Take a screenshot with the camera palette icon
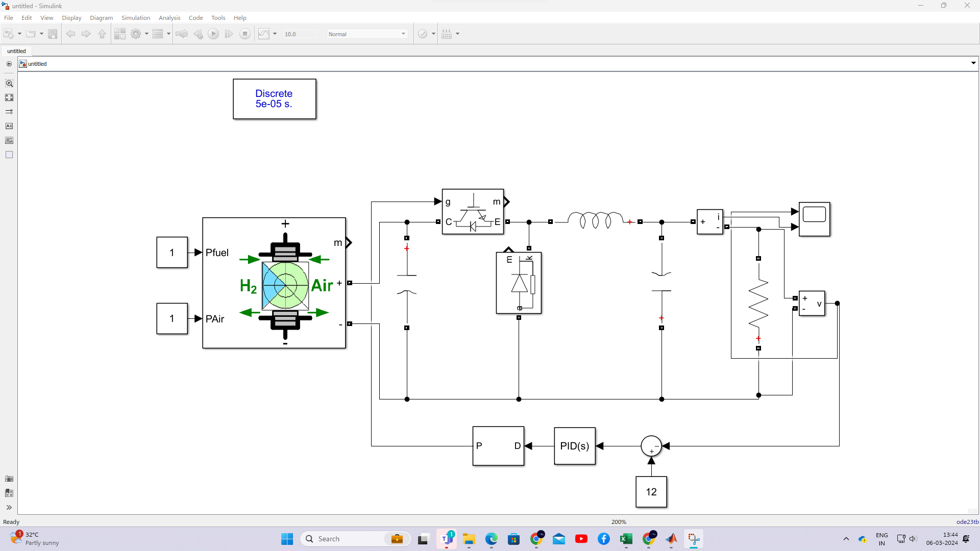Image resolution: width=980 pixels, height=551 pixels. [9, 479]
